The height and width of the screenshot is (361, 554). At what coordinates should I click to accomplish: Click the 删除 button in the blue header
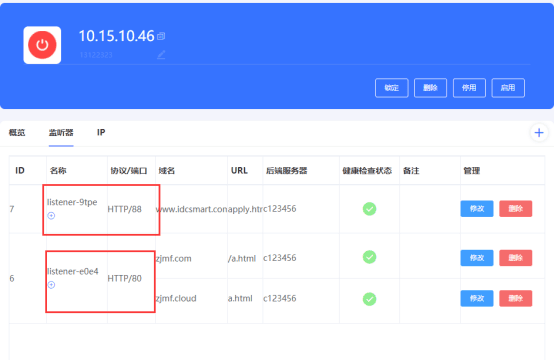click(x=430, y=88)
